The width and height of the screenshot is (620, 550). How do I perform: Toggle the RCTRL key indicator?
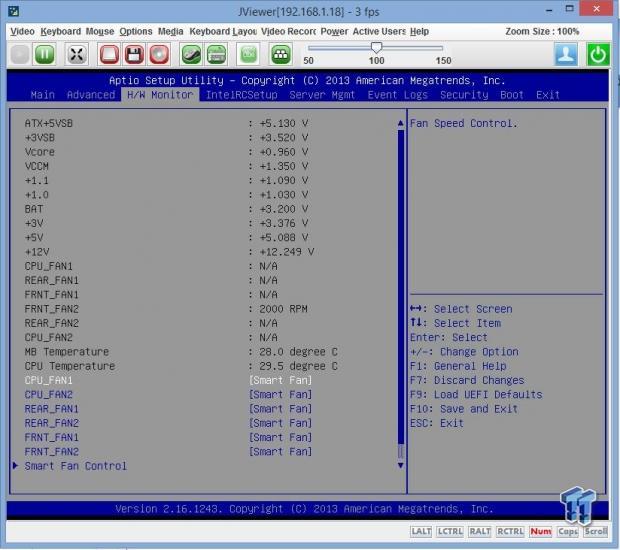pos(510,531)
